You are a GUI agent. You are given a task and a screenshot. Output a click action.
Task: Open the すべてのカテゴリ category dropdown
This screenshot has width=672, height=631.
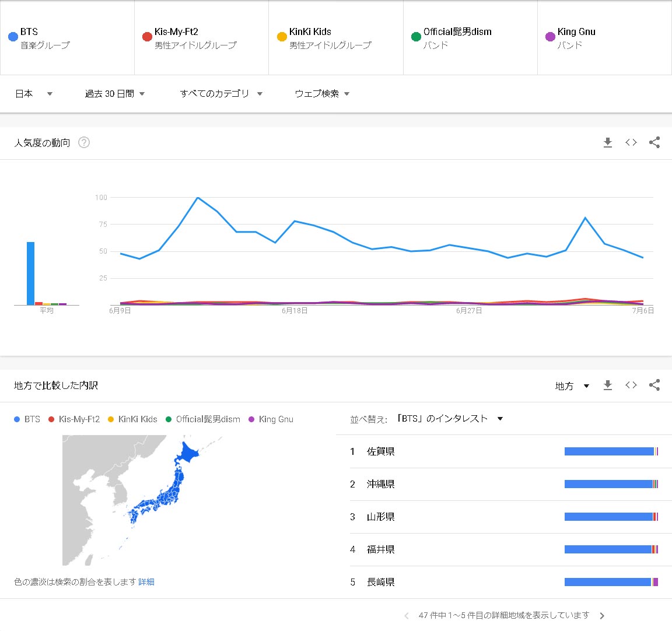[x=221, y=94]
